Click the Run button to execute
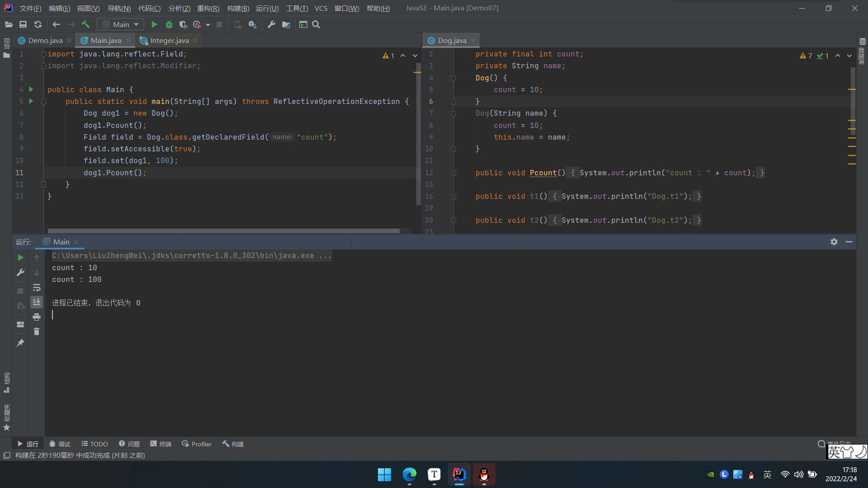Image resolution: width=868 pixels, height=488 pixels. (154, 24)
